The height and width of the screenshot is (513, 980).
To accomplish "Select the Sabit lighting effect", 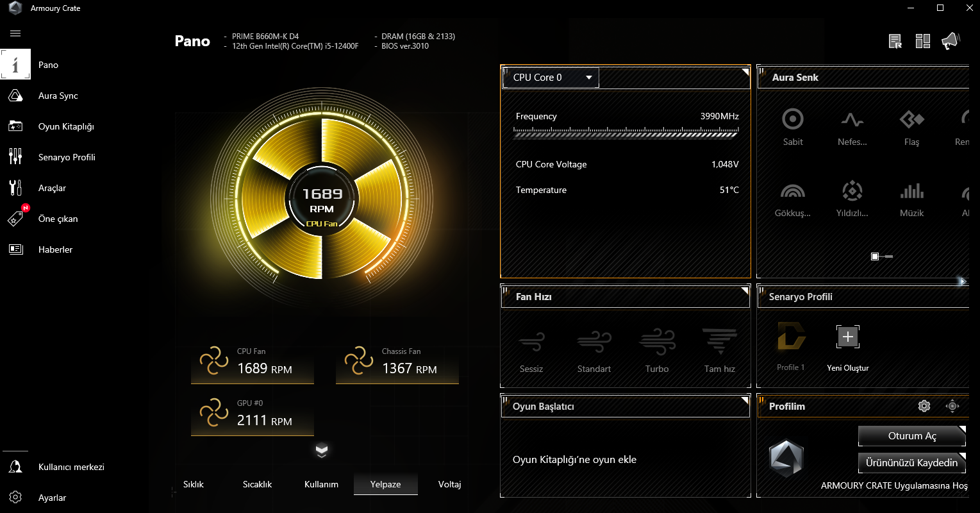I will pyautogui.click(x=793, y=126).
